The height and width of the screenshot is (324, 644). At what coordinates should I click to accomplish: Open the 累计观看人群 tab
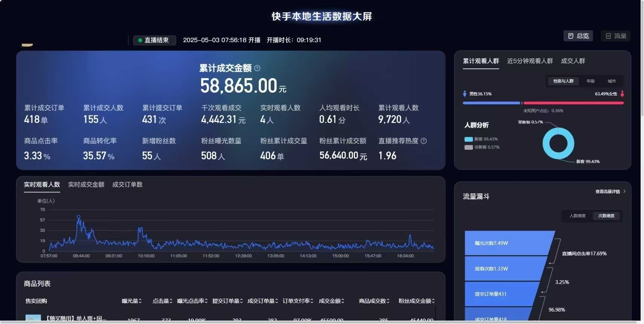click(481, 61)
